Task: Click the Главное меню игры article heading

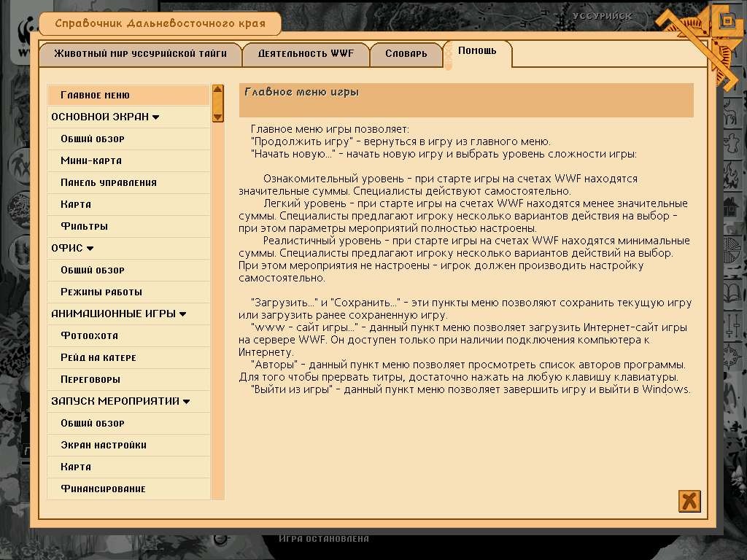Action: coord(301,92)
